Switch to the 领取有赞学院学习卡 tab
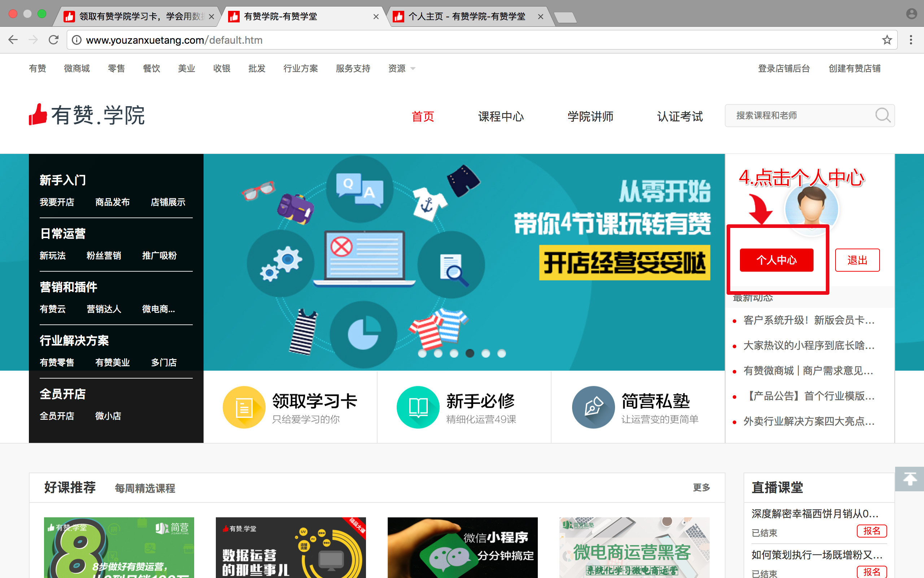 point(136,17)
